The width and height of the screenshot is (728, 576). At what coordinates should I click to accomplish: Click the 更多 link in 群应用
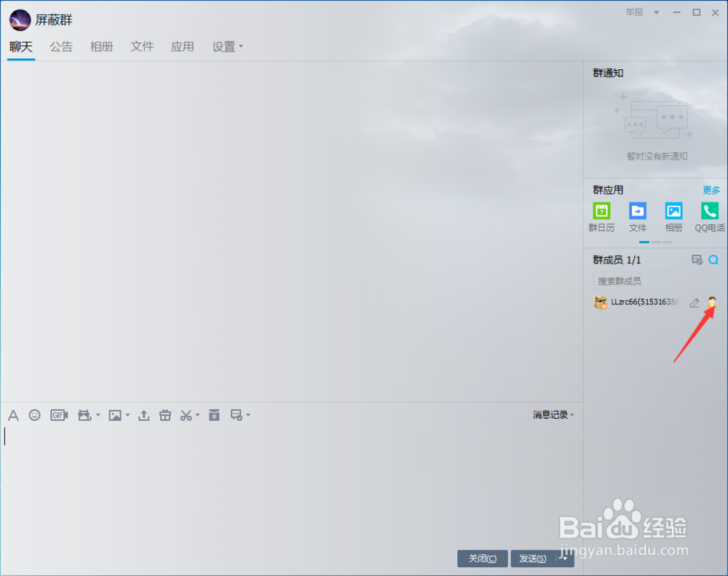tap(711, 190)
